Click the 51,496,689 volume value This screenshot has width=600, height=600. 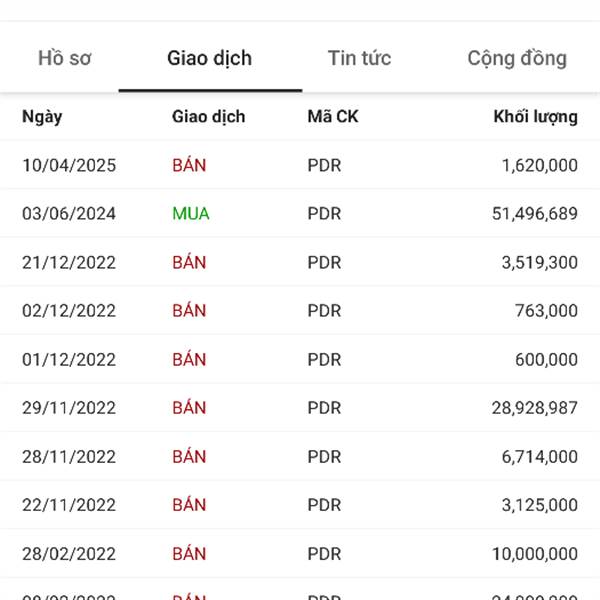[x=535, y=214]
